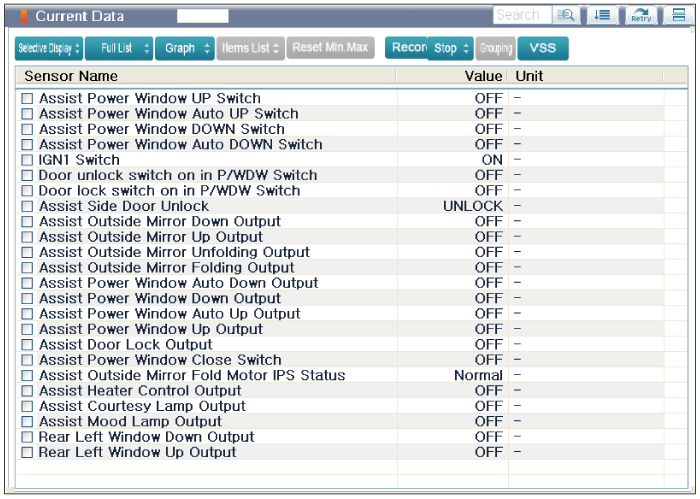
Task: Check the Assist Door Lock Output box
Action: pyautogui.click(x=28, y=345)
